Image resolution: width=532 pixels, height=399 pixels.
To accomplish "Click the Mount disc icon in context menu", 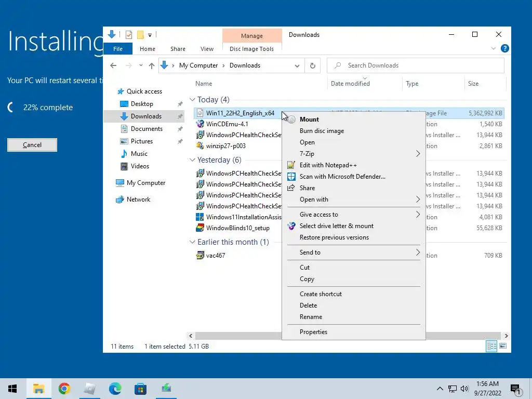I will 291,119.
